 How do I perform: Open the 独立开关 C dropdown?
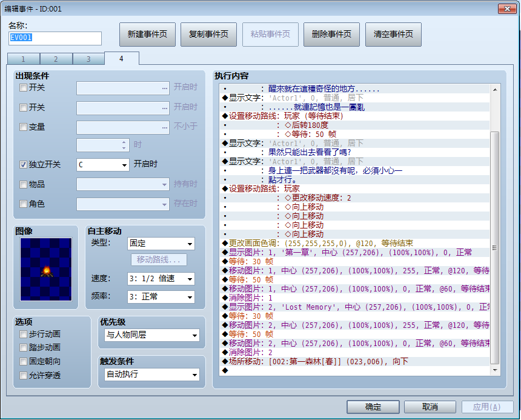coord(102,165)
